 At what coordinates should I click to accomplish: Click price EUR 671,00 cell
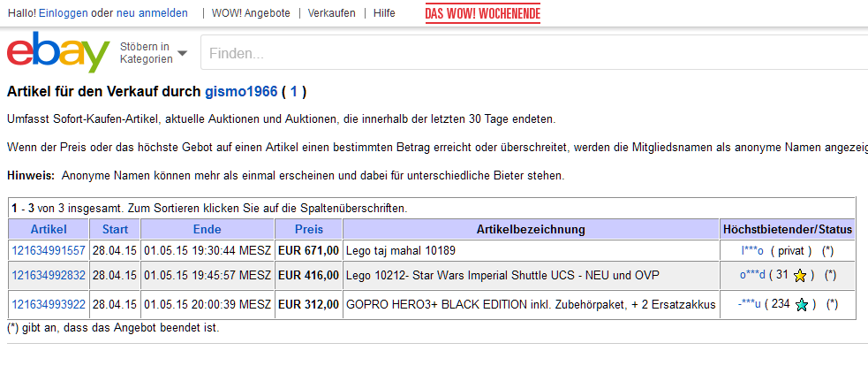308,251
